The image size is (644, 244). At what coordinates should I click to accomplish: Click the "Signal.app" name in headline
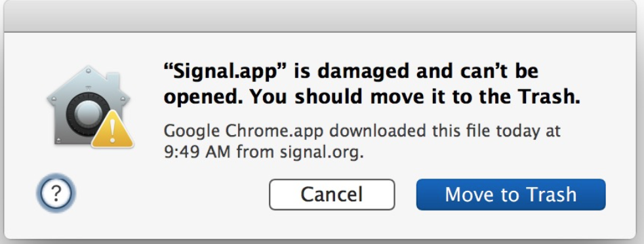coord(225,72)
